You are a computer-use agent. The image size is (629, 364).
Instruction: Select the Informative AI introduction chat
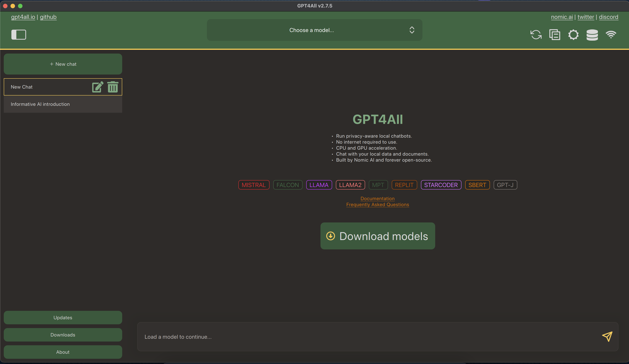[x=40, y=104]
